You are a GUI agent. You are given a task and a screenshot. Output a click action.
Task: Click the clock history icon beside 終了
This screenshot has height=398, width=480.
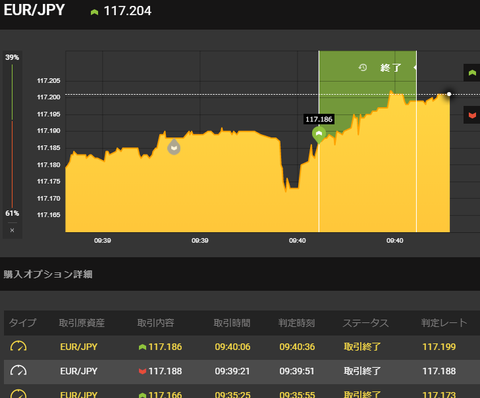(x=363, y=68)
